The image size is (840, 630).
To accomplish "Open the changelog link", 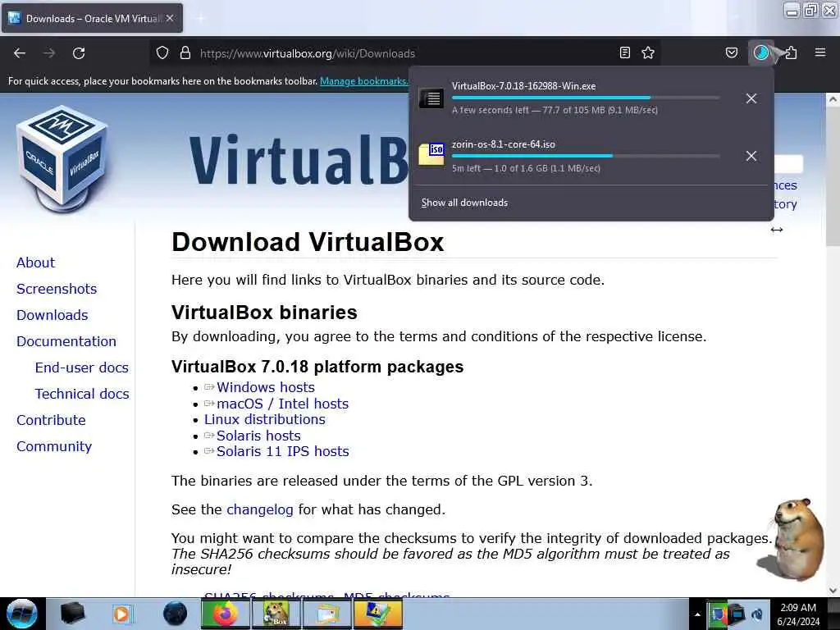I will [x=260, y=509].
